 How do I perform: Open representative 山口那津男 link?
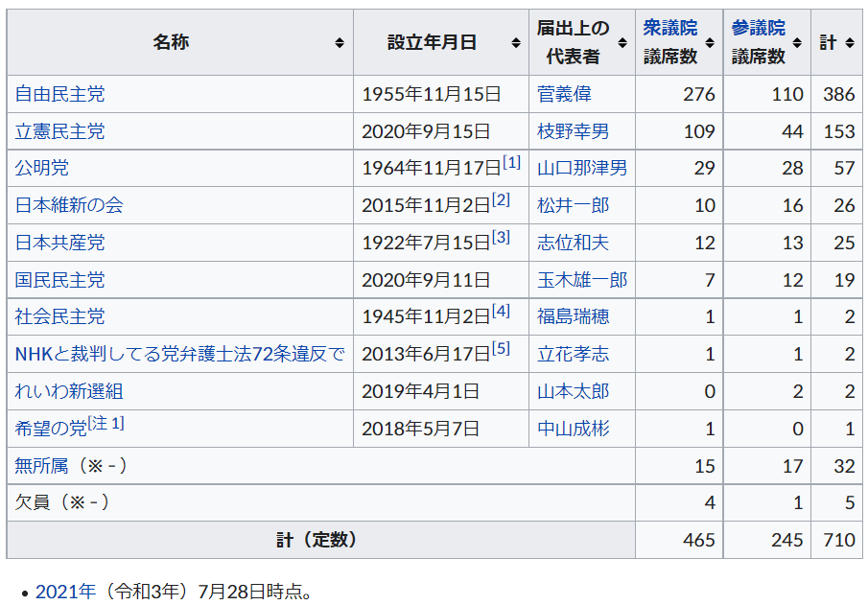pyautogui.click(x=582, y=168)
